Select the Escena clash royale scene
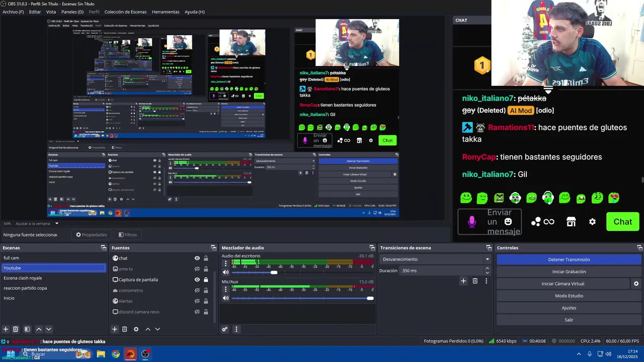The height and width of the screenshot is (362, 644). [x=53, y=278]
